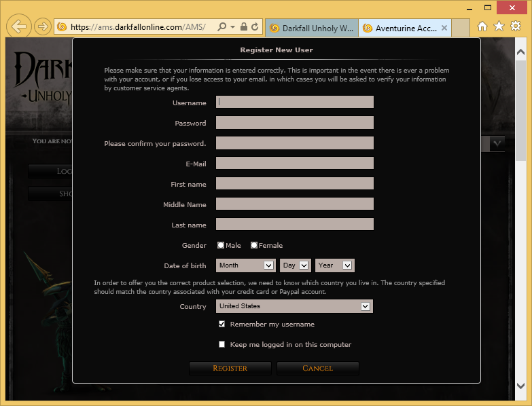Expand the chevron dropdown behind the dialog
The height and width of the screenshot is (406, 532).
click(x=497, y=143)
